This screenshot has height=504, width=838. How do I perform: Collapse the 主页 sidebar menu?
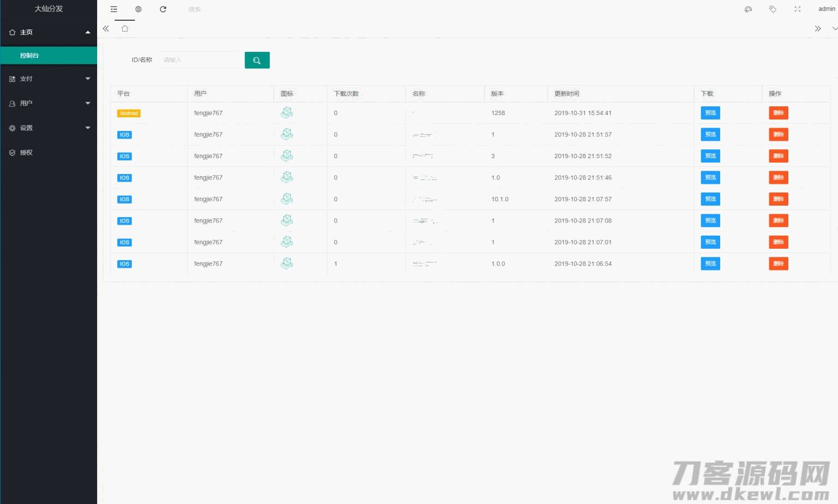(x=49, y=32)
